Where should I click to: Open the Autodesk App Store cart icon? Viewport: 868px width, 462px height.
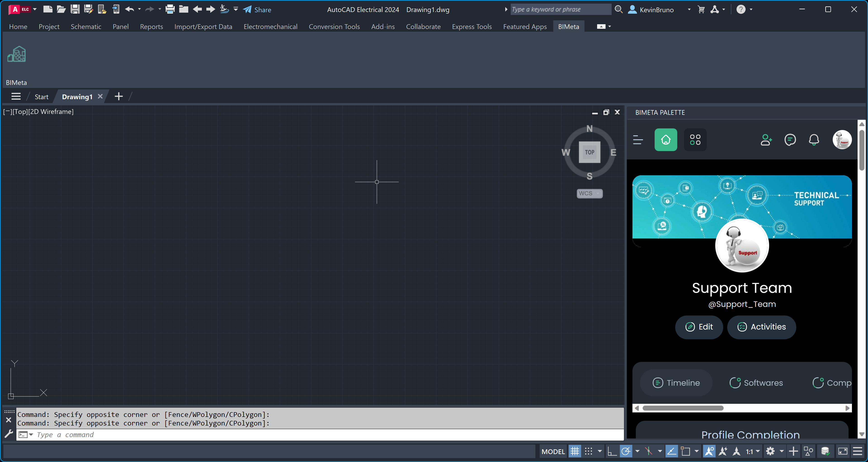click(701, 10)
